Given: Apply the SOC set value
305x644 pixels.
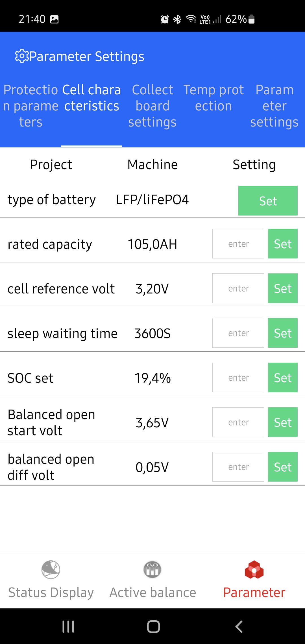Looking at the screenshot, I should [x=283, y=377].
